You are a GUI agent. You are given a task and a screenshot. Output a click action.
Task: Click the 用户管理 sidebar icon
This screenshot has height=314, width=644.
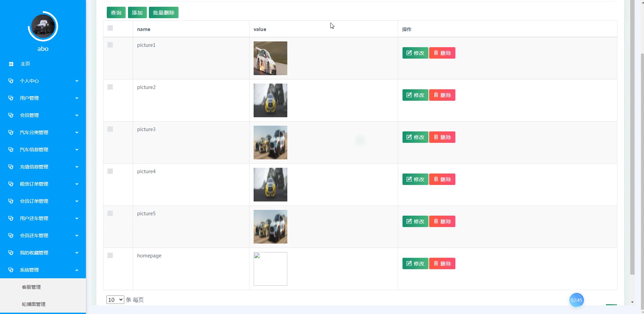coord(11,98)
